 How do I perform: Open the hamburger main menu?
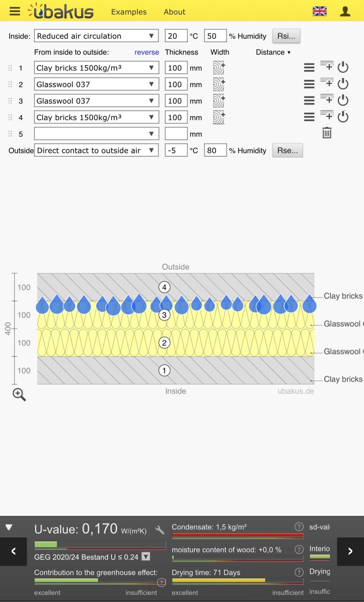15,12
